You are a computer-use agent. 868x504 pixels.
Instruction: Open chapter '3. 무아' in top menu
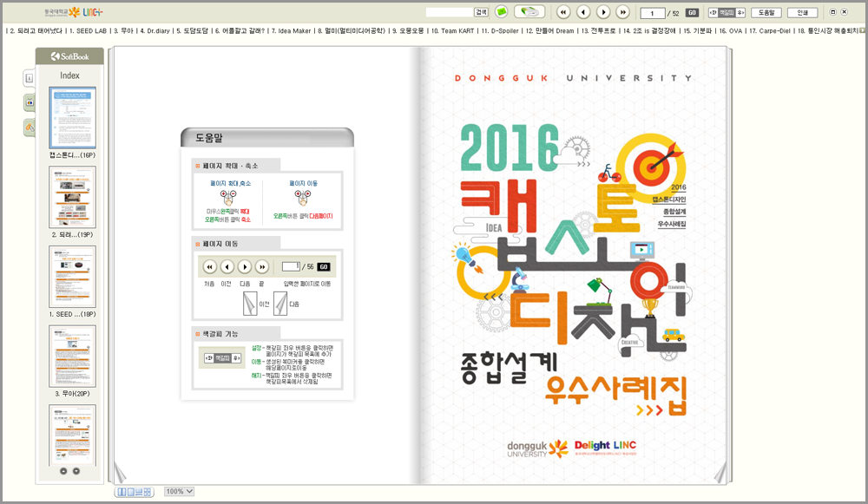coord(123,31)
